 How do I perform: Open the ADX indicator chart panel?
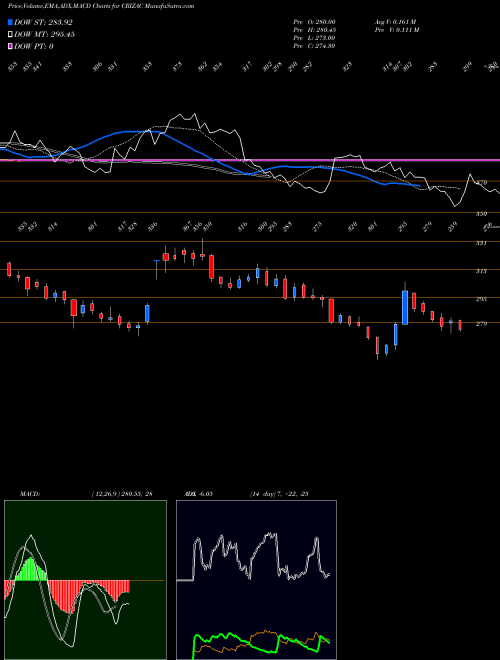256,580
